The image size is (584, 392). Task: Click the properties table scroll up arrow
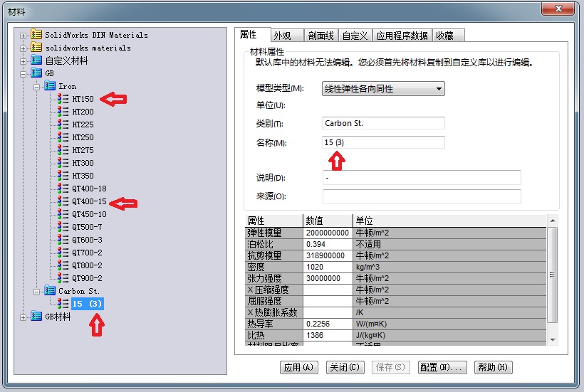pos(553,221)
